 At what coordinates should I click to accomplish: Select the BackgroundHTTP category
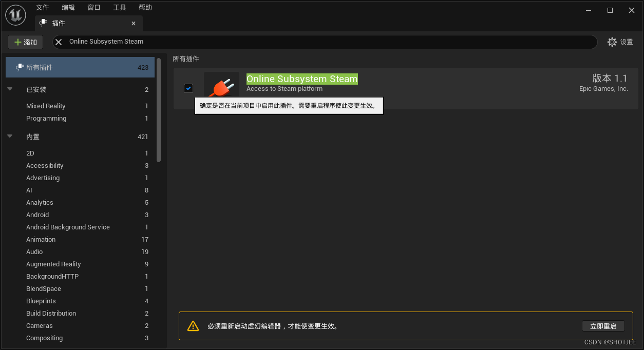(x=80, y=276)
